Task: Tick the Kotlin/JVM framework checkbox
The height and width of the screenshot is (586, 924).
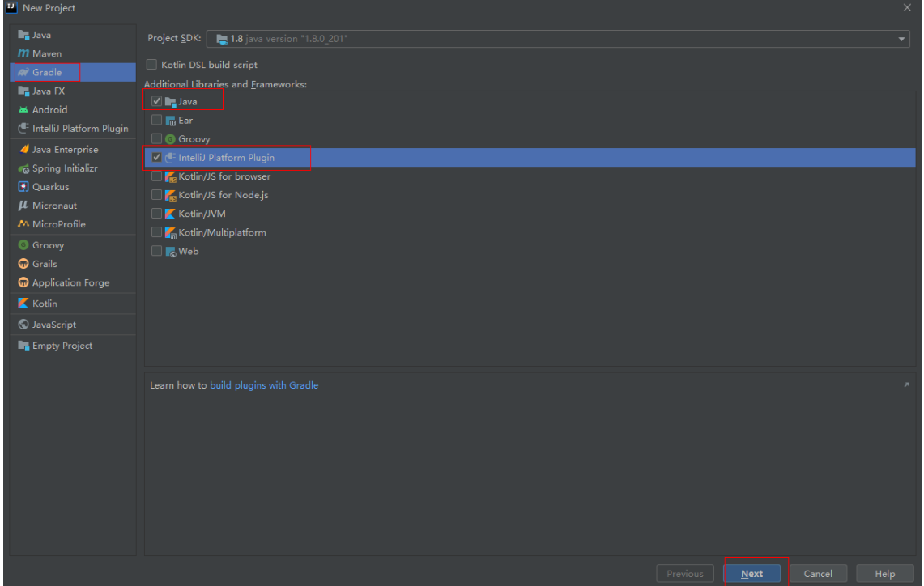Action: coord(157,214)
